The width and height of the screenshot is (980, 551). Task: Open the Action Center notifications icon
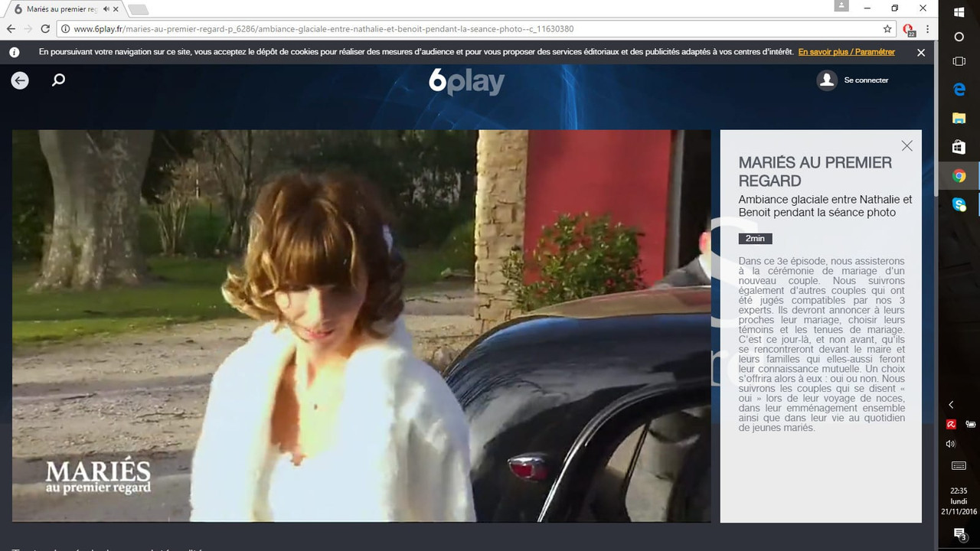(x=959, y=533)
